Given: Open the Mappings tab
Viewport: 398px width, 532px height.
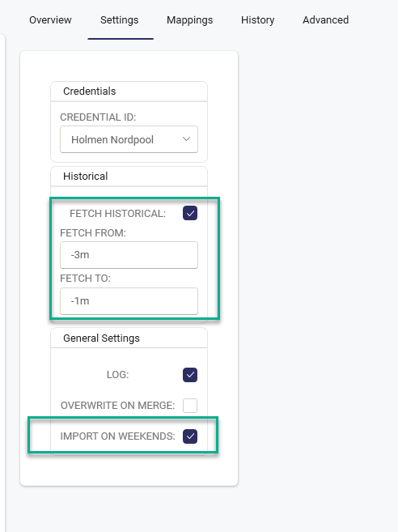Looking at the screenshot, I should click(190, 20).
